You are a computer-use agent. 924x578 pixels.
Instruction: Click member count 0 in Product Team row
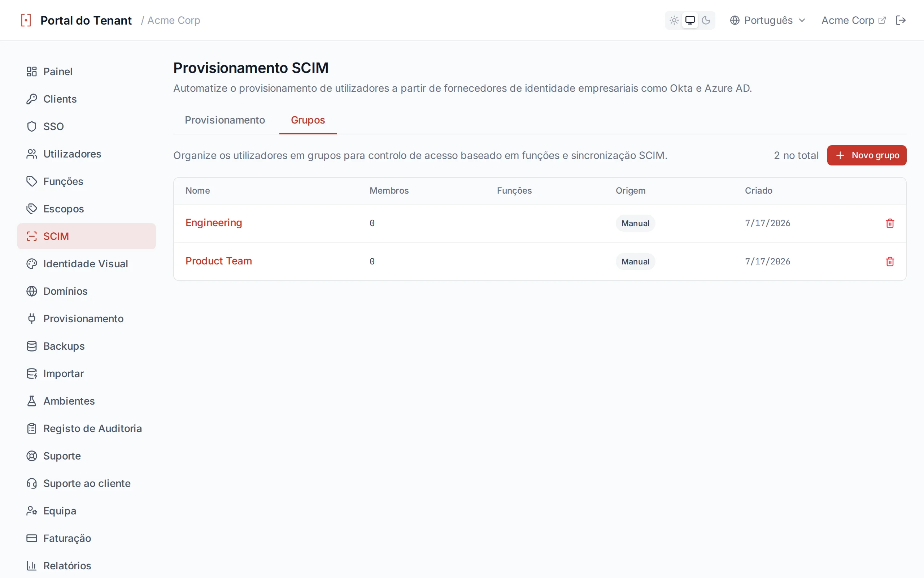372,262
